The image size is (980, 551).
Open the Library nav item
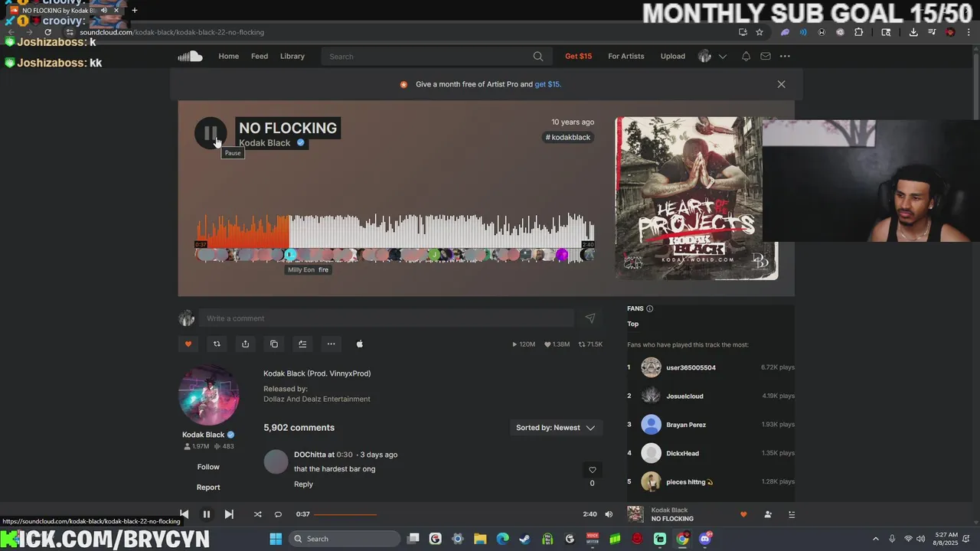tap(292, 56)
